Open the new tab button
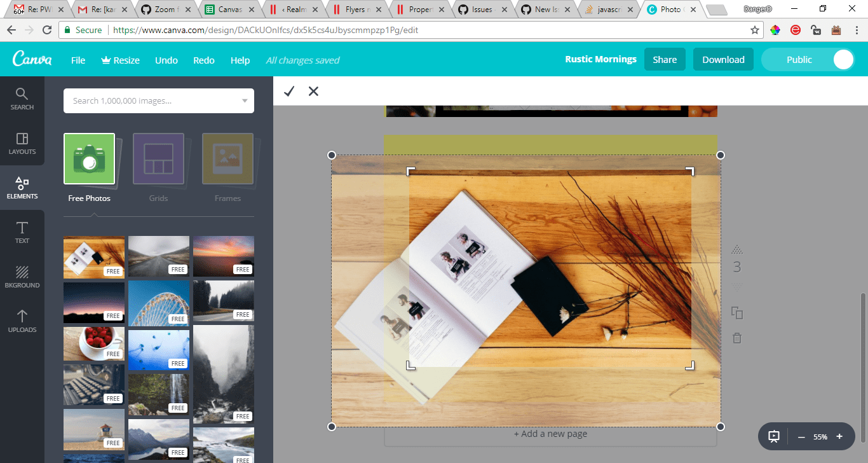This screenshot has height=463, width=868. point(716,10)
